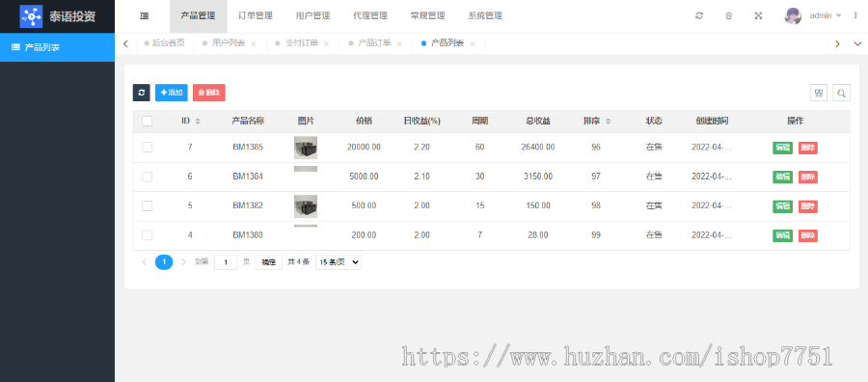This screenshot has width=868, height=382.
Task: Close the 支付订单 tab
Action: 326,43
